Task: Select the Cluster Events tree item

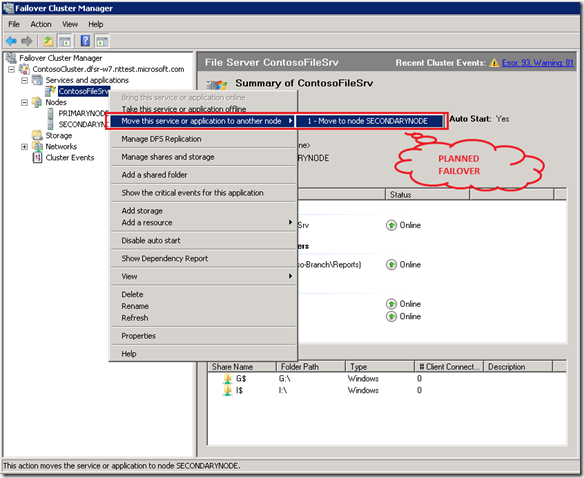Action: tap(70, 158)
